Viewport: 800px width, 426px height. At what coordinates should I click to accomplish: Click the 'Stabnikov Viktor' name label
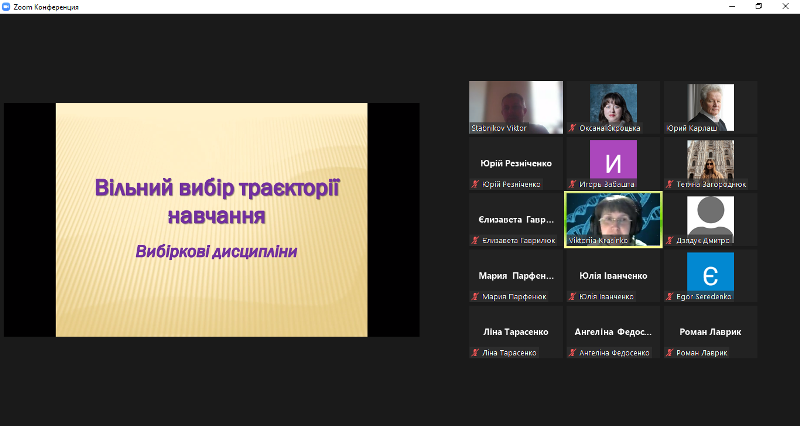click(x=498, y=128)
